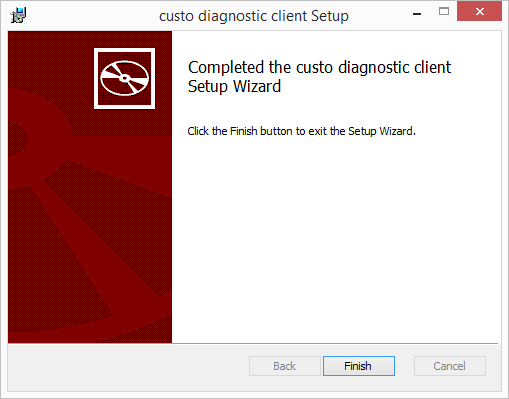
Task: Click the disc logo in the red banner
Action: 124,78
